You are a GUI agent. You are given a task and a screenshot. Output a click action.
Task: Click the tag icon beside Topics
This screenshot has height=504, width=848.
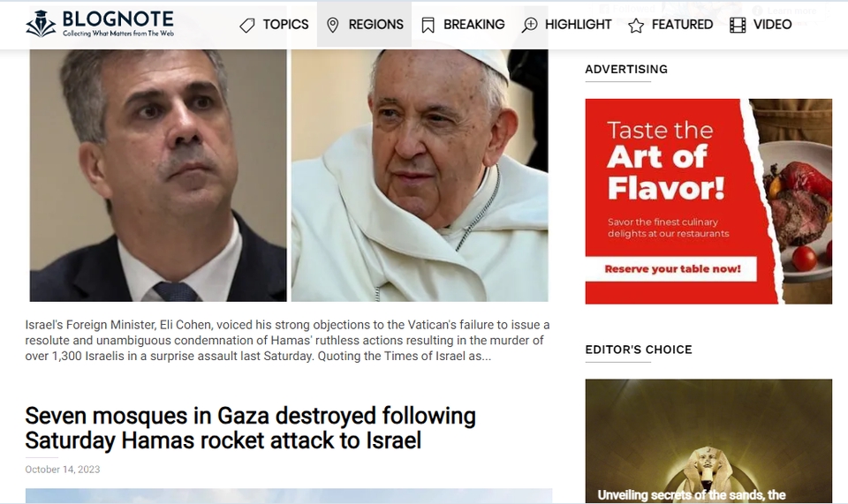tap(247, 26)
